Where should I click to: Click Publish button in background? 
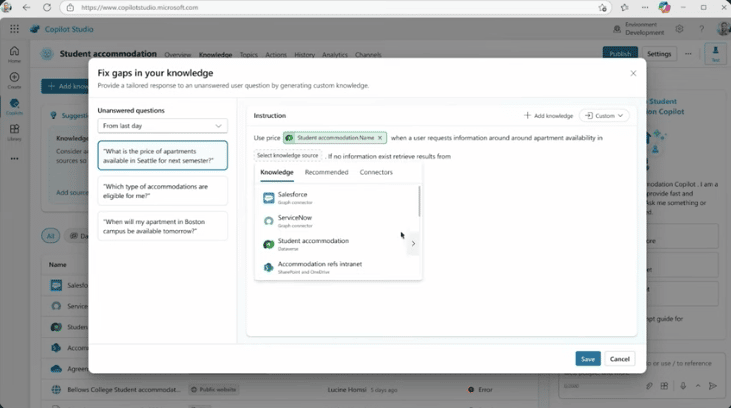(620, 53)
